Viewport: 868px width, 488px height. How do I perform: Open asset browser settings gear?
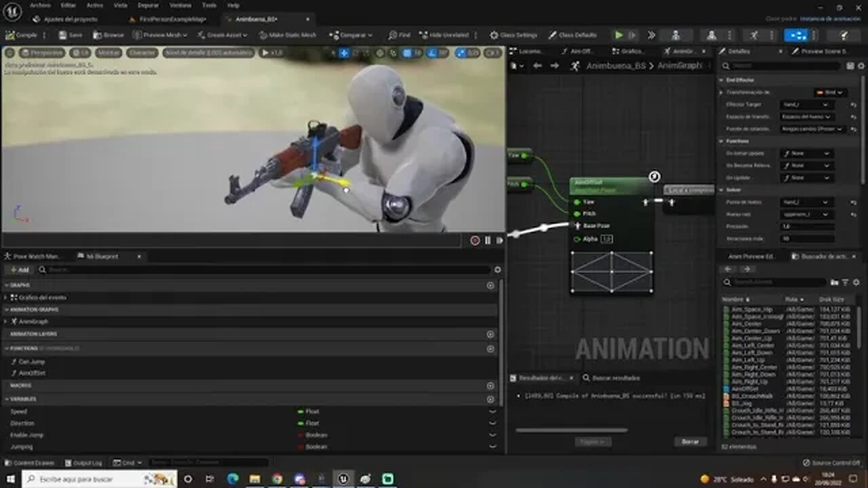point(856,282)
